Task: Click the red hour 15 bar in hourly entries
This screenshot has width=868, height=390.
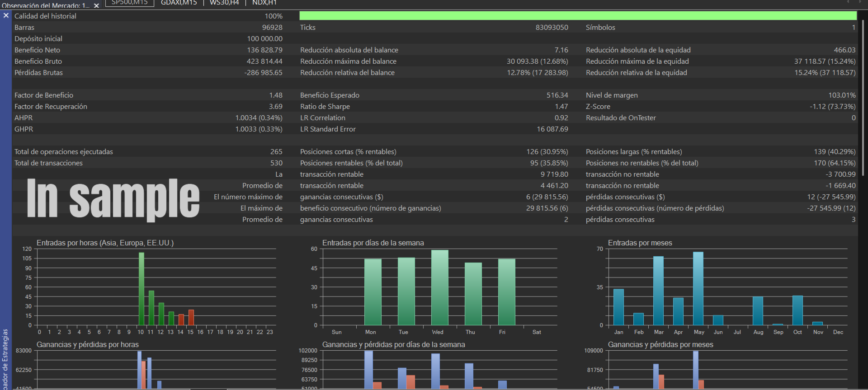Action: [191, 317]
